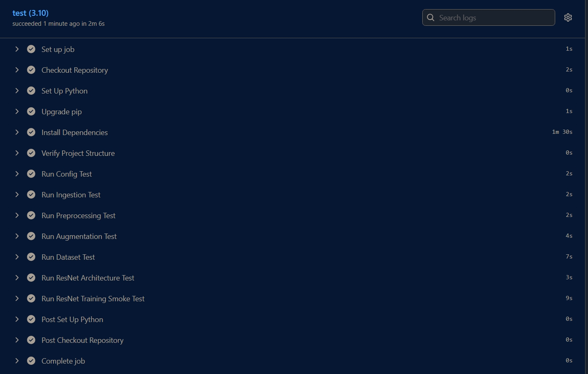The image size is (588, 374).
Task: Open the log settings gear icon
Action: 568,17
